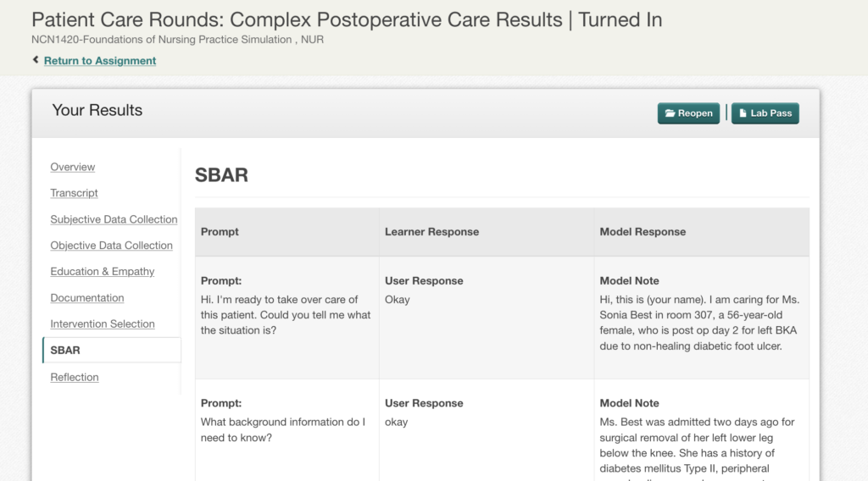This screenshot has width=868, height=481.
Task: Select Subjective Data Collection in sidebar
Action: (114, 219)
